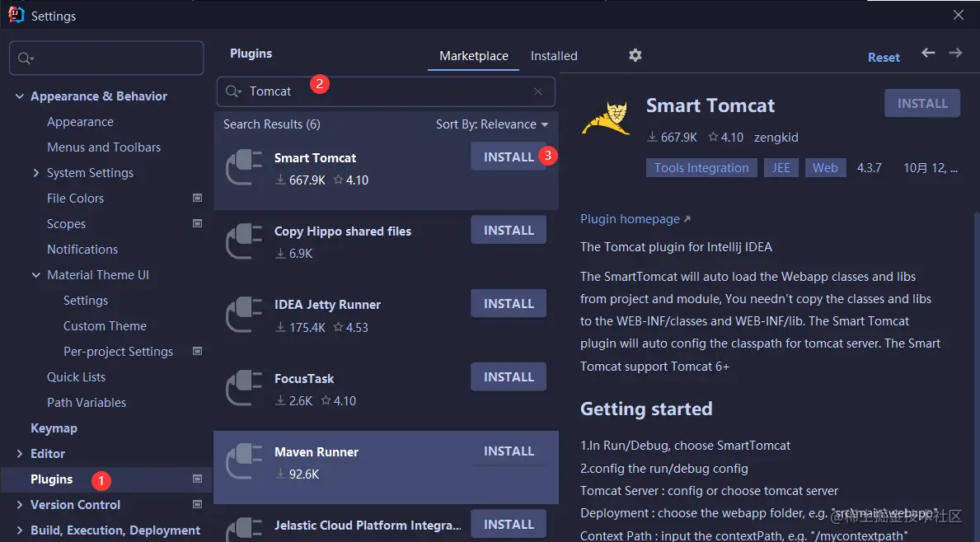Install the FocusTask plugin
This screenshot has width=980, height=542.
(508, 377)
